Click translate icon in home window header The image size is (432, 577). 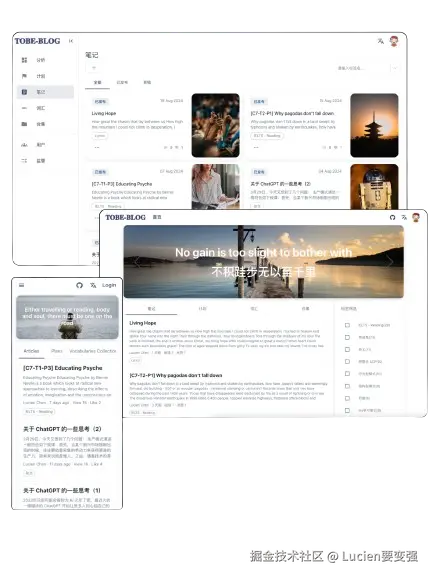click(x=404, y=217)
